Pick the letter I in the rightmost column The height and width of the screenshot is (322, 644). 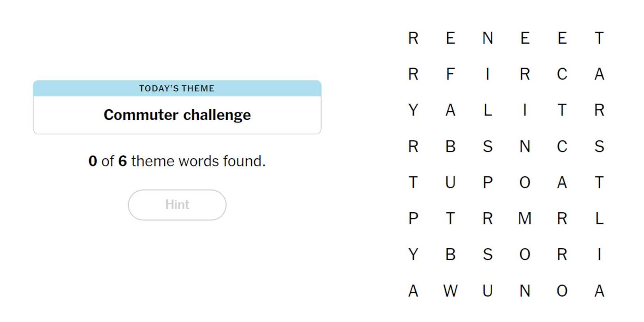(599, 255)
